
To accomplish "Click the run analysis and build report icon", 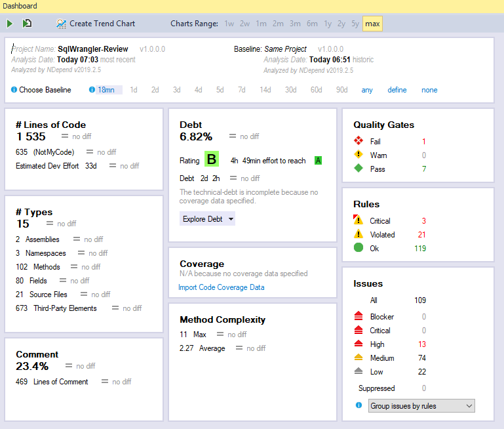I will [27, 24].
